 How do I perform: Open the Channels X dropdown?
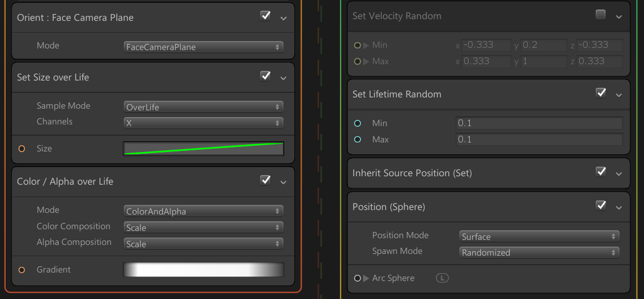(x=204, y=123)
